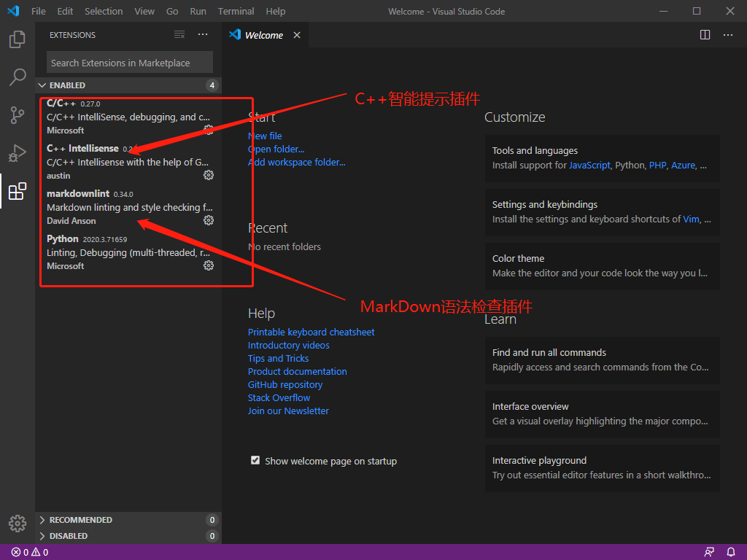This screenshot has height=560, width=747.
Task: Select the Extensions view icon
Action: pos(18,192)
